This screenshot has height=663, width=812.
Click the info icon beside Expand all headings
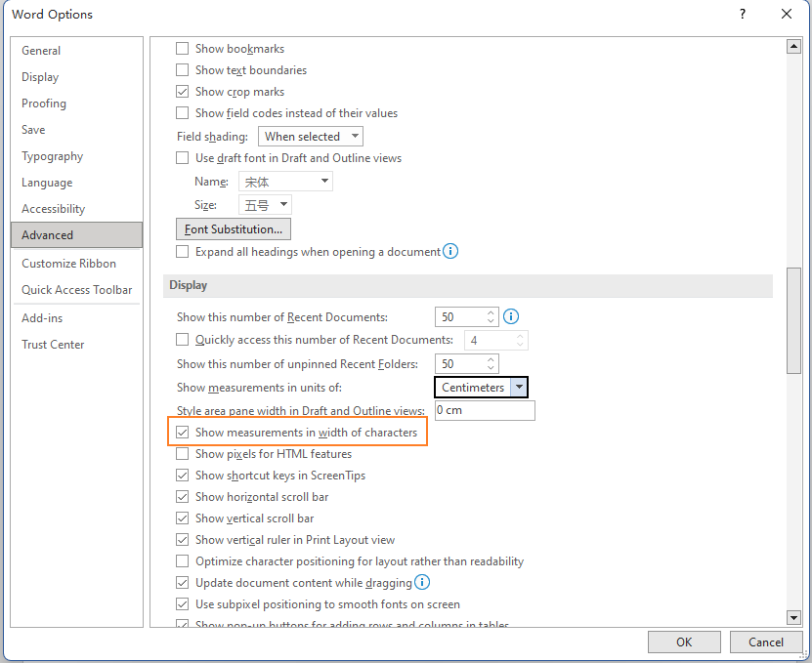pyautogui.click(x=450, y=252)
